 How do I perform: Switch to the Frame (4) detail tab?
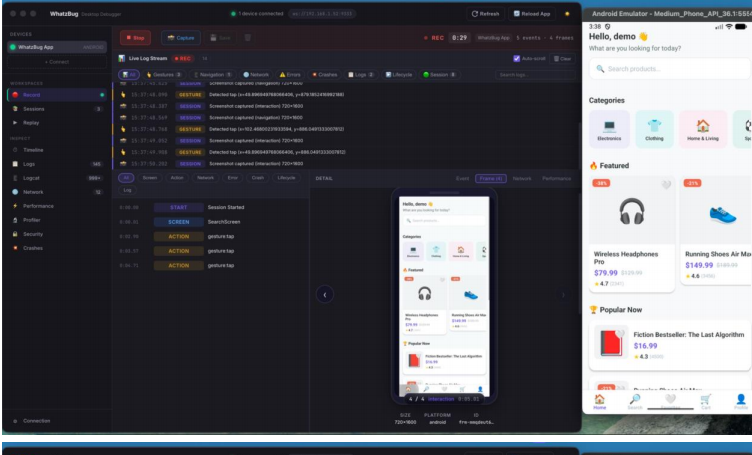tap(491, 178)
